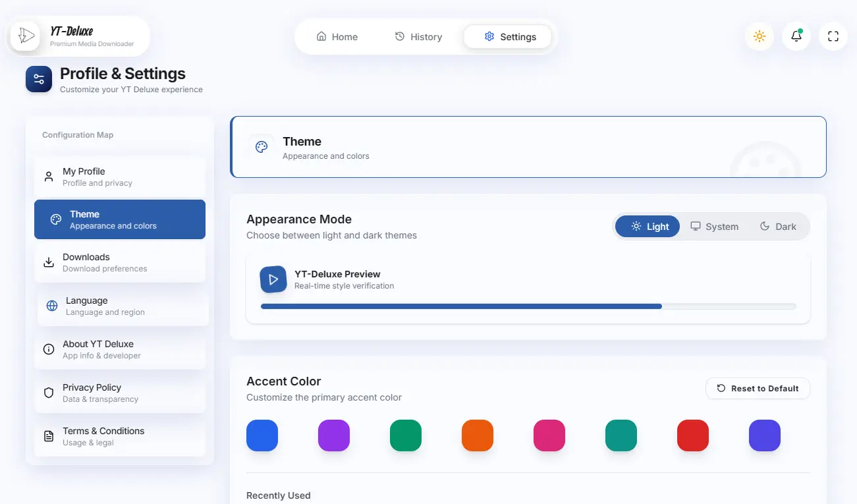857x504 pixels.
Task: Click the Downloads arrow icon
Action: [x=49, y=262]
